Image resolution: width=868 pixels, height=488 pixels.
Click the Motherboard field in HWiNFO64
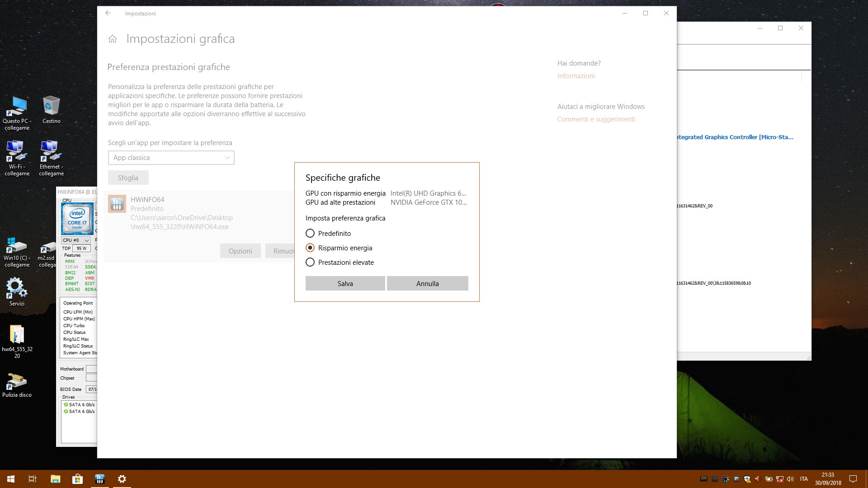tap(91, 369)
